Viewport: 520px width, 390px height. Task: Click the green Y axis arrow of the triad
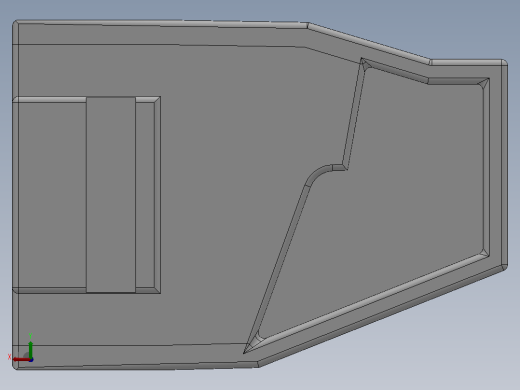coord(30,349)
